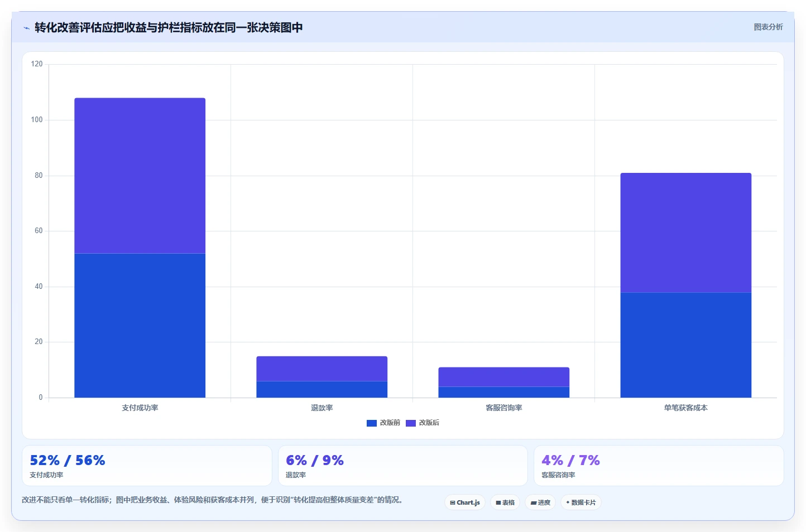Click the 退款率 caption in second card
Image resolution: width=806 pixels, height=532 pixels.
point(296,475)
